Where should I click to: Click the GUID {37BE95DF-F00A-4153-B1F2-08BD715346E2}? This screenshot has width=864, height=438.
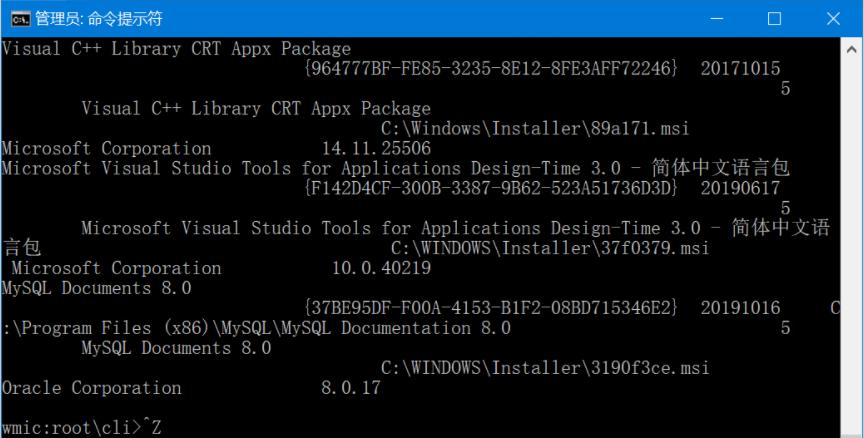click(x=490, y=307)
